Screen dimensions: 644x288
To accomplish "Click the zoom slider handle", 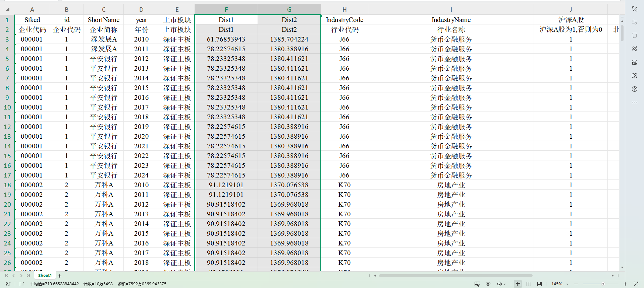I will pyautogui.click(x=603, y=284).
